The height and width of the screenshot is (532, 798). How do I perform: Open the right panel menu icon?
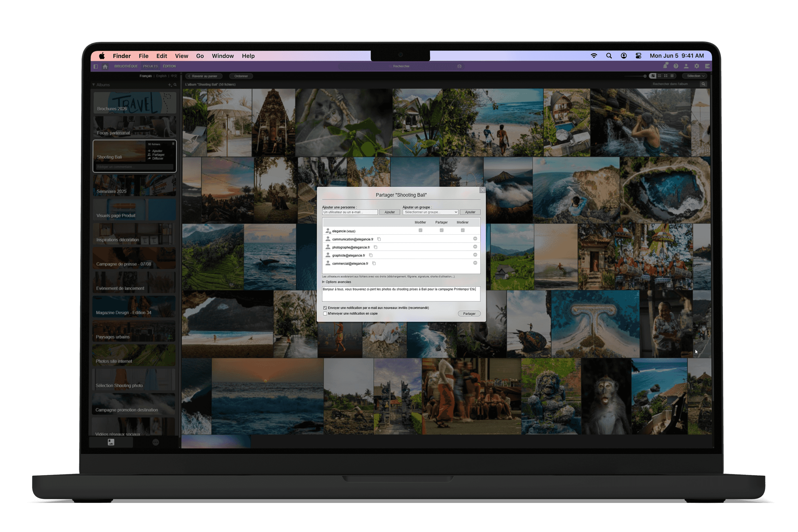point(707,66)
